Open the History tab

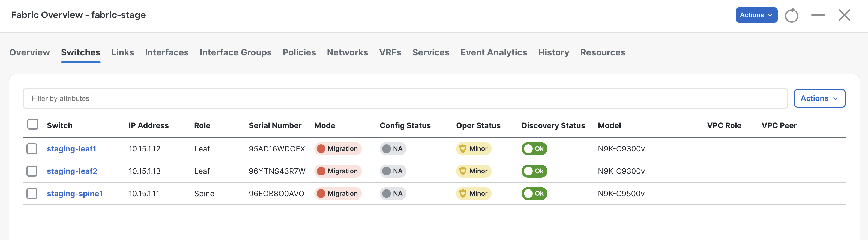554,52
